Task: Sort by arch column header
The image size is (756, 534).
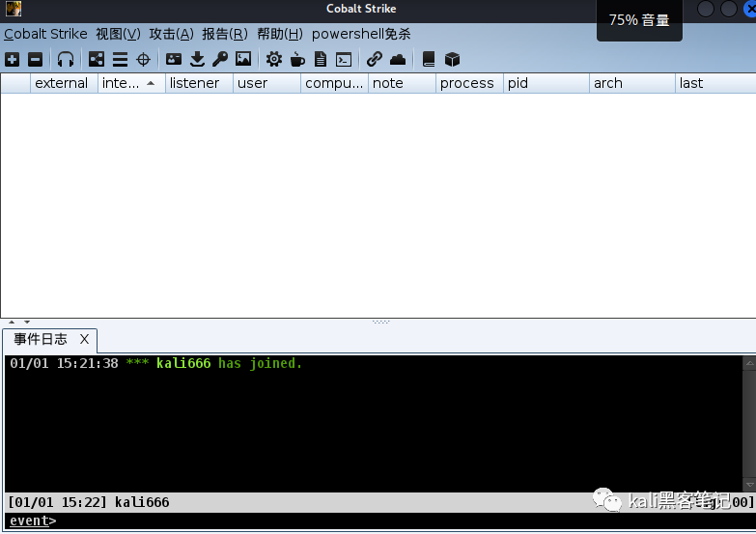Action: tap(631, 83)
